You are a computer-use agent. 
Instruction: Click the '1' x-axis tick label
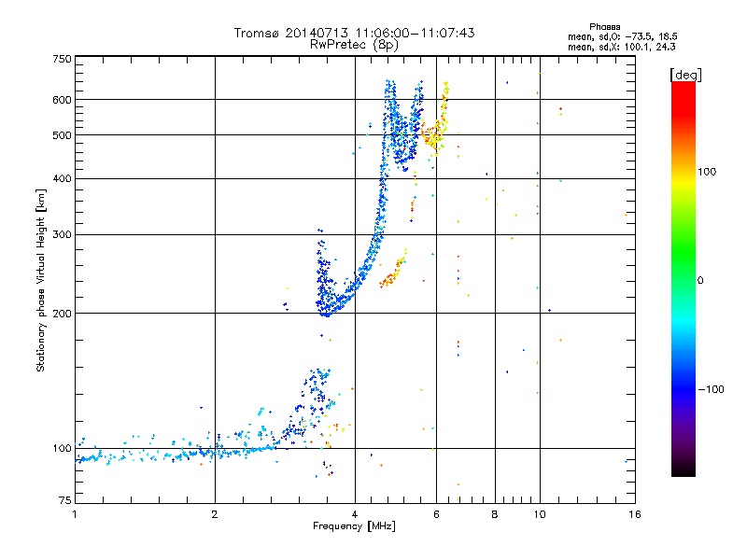pos(75,514)
